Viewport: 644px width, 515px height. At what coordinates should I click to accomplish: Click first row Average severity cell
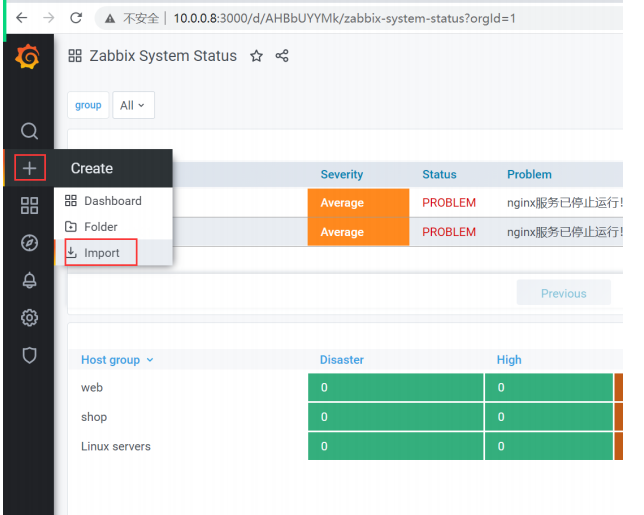coord(358,202)
